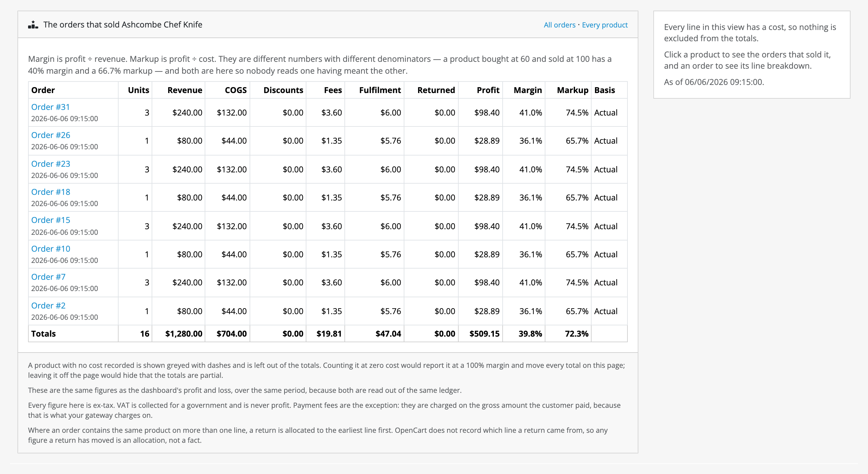Select Order #23 margin 41.0%
This screenshot has width=868, height=474.
(530, 169)
